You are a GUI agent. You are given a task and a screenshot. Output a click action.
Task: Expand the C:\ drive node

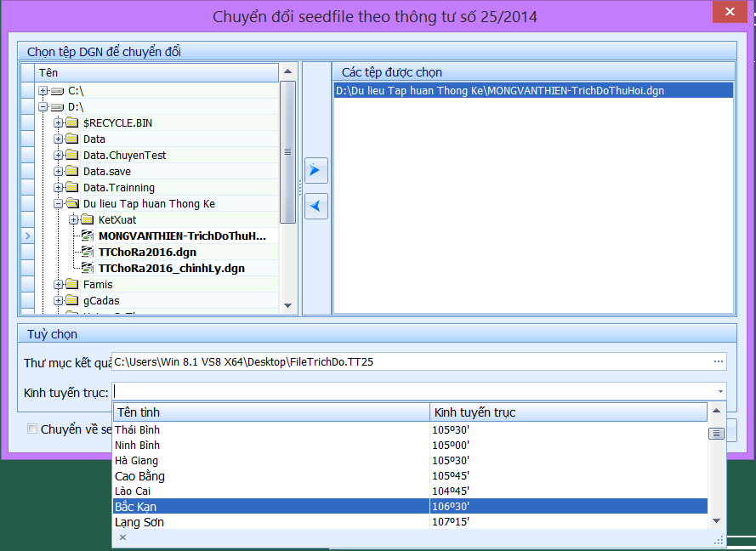[x=43, y=90]
